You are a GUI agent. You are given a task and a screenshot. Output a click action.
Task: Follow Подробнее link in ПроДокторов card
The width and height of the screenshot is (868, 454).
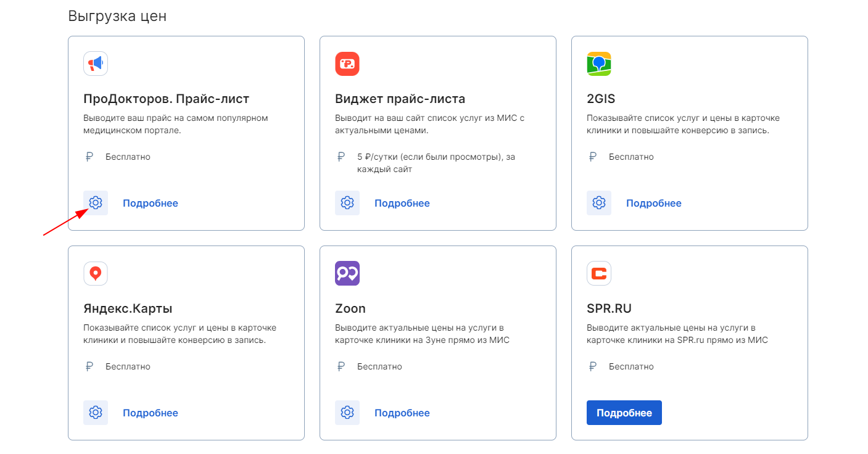click(151, 204)
